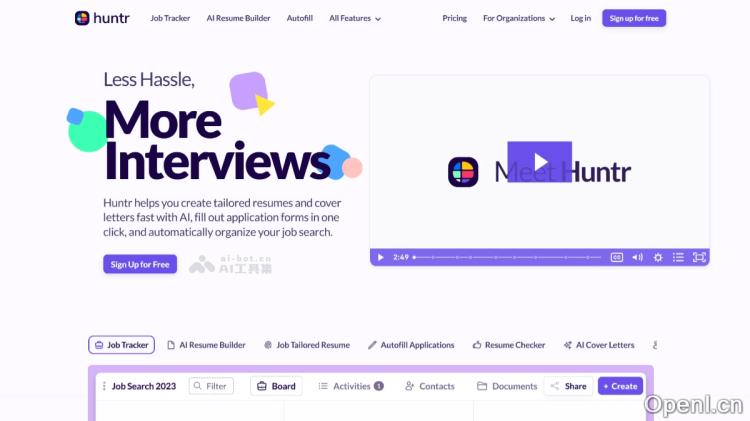750x421 pixels.
Task: Open the Job Tracker nav menu item
Action: [x=170, y=18]
